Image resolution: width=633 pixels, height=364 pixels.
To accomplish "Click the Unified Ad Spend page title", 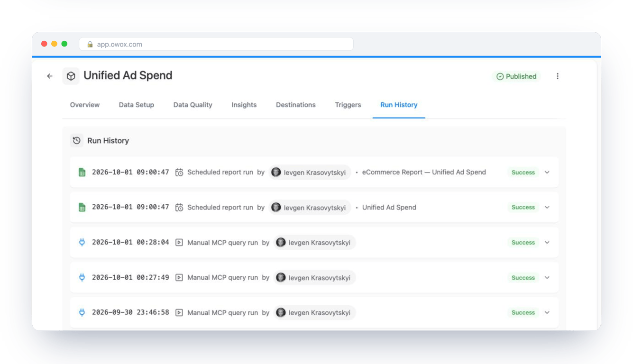I will pyautogui.click(x=128, y=75).
